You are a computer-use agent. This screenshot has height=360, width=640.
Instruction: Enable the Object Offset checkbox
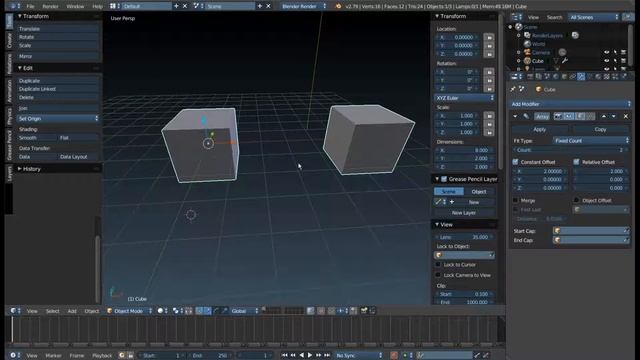[x=576, y=200]
